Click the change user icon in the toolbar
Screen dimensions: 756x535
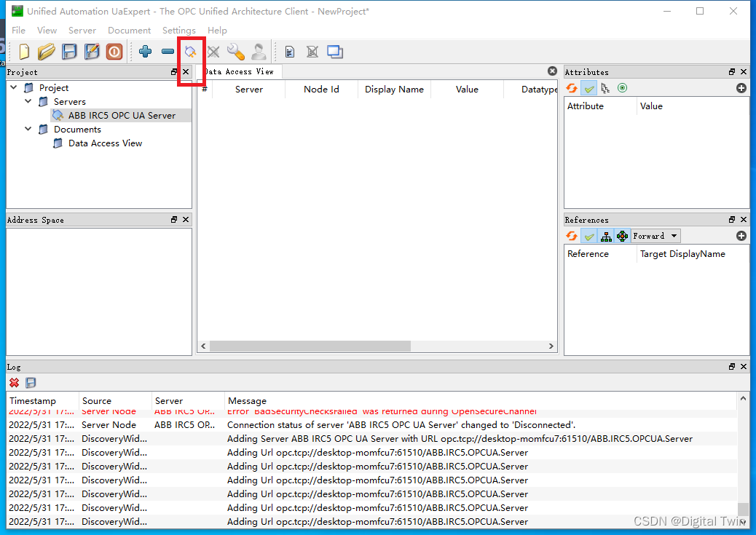point(259,52)
